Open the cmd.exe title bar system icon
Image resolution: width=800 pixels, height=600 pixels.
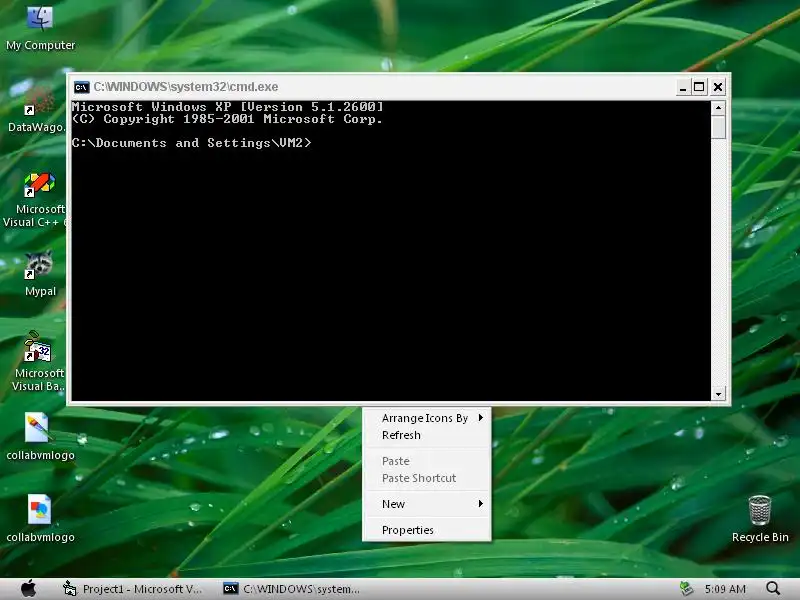(x=82, y=87)
